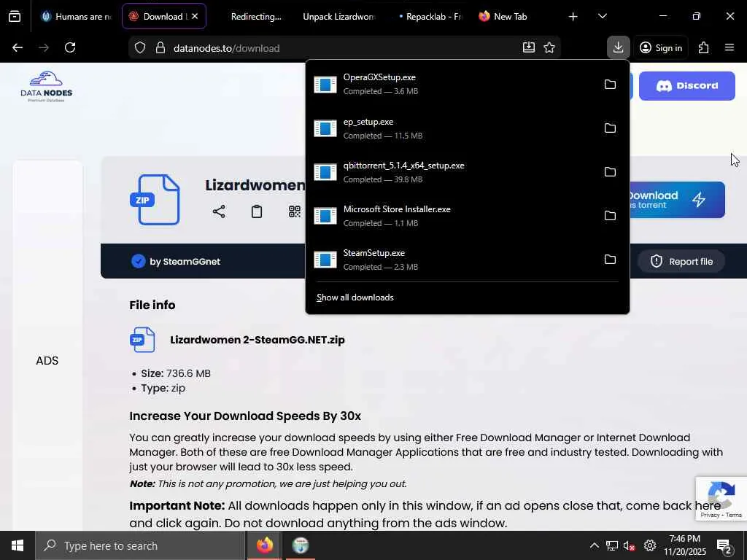This screenshot has height=560, width=747.
Task: Show Microsoft Store Installer.exe in folder
Action: point(610,216)
